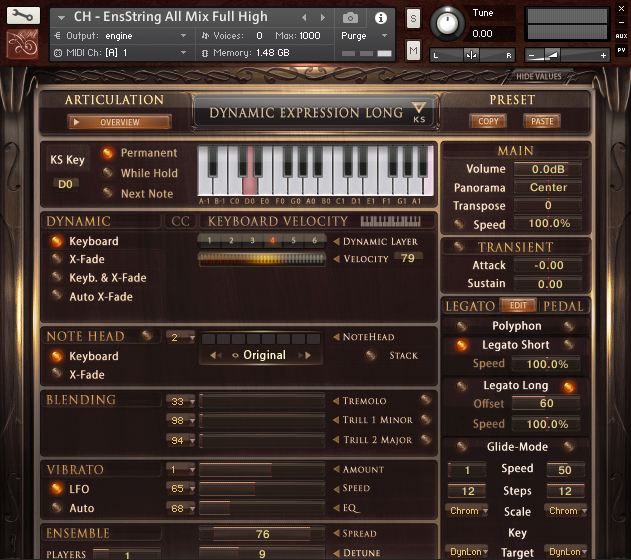
Task: Click the camera snapshot icon
Action: pos(350,18)
